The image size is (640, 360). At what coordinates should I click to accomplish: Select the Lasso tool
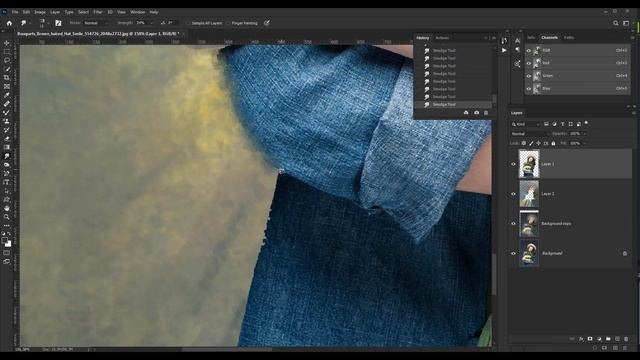click(x=7, y=60)
